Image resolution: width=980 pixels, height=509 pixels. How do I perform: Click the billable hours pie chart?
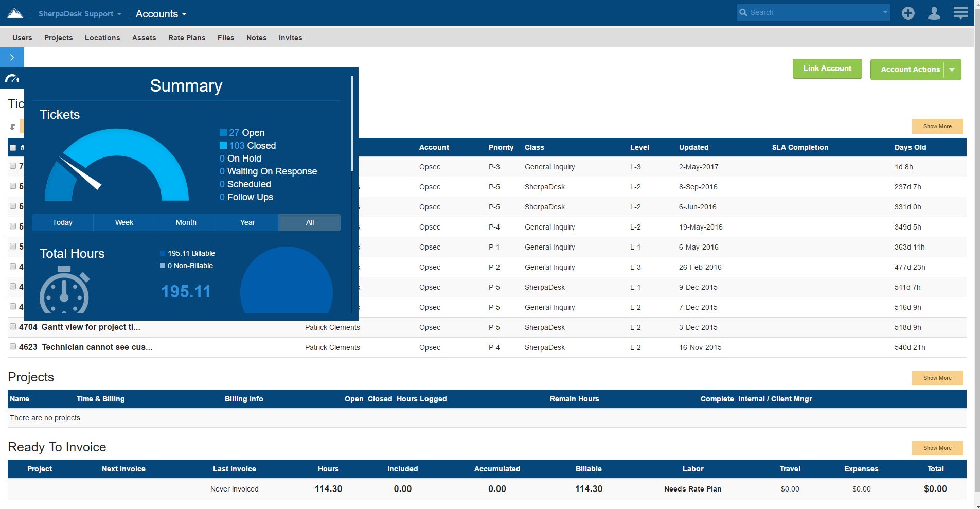pyautogui.click(x=286, y=280)
